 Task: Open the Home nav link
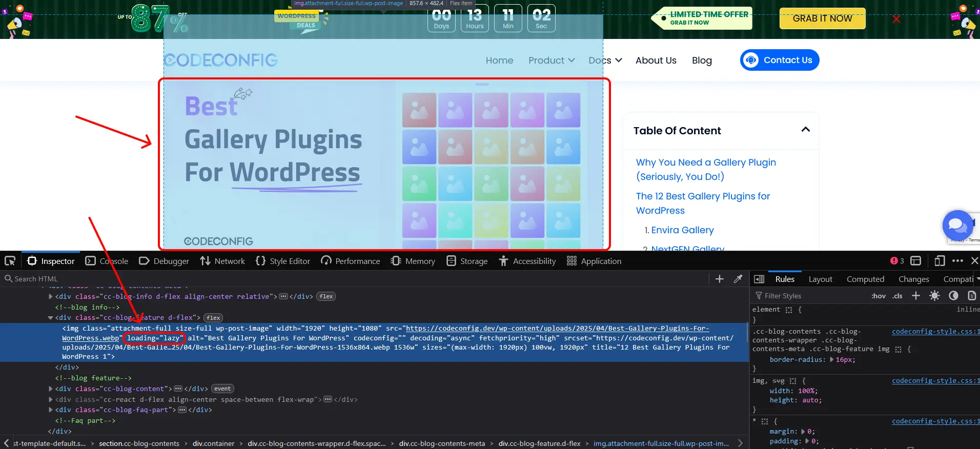coord(499,60)
